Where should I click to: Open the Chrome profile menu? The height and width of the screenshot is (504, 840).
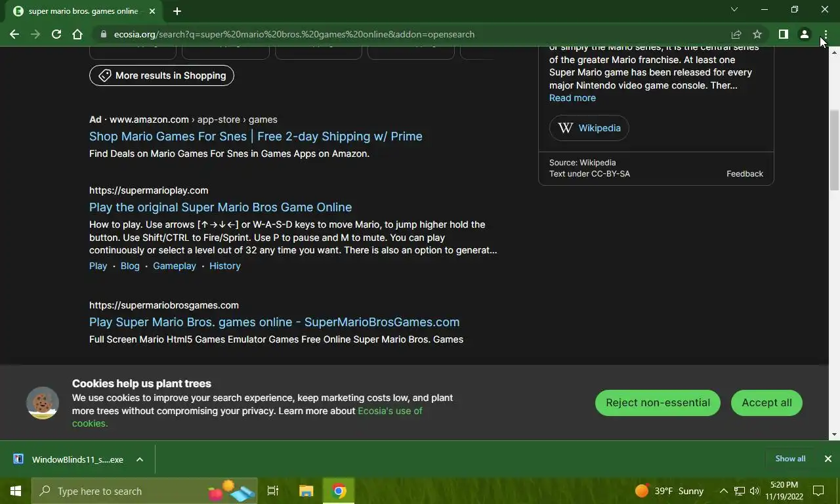(x=804, y=34)
